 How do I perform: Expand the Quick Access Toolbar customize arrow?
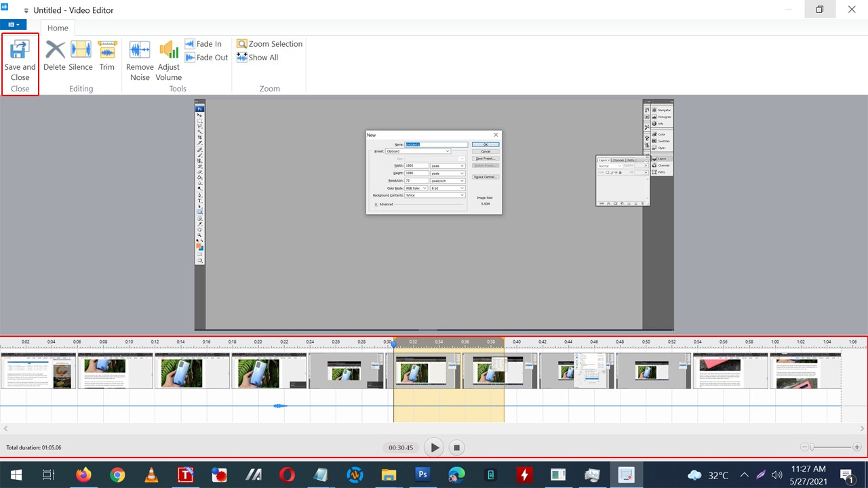tap(26, 11)
